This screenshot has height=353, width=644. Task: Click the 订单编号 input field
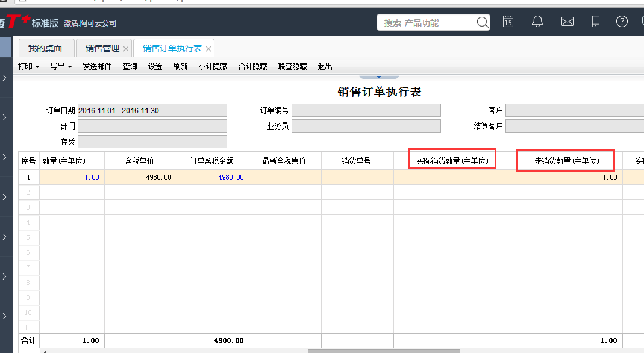point(366,110)
